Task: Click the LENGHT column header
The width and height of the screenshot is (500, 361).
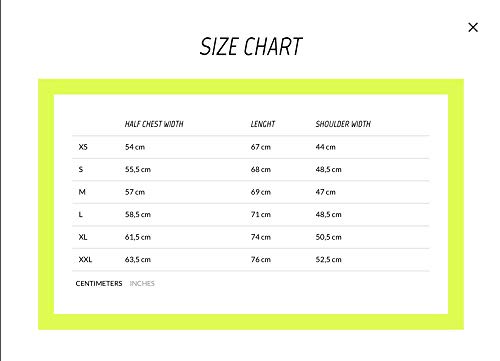Action: tap(263, 124)
